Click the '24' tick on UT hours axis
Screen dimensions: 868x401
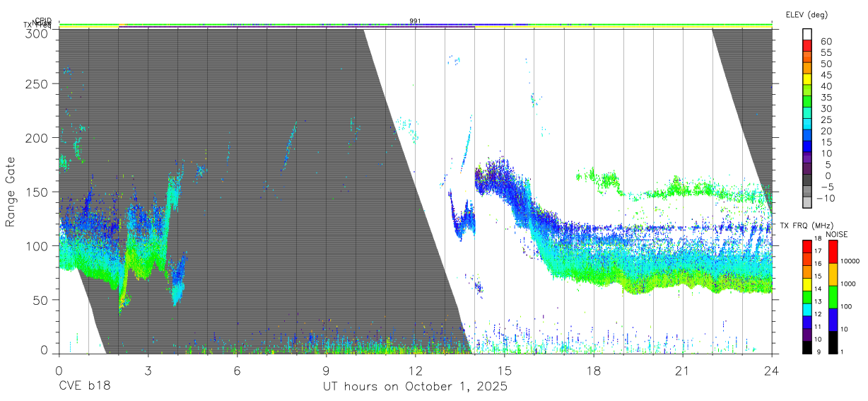click(771, 371)
